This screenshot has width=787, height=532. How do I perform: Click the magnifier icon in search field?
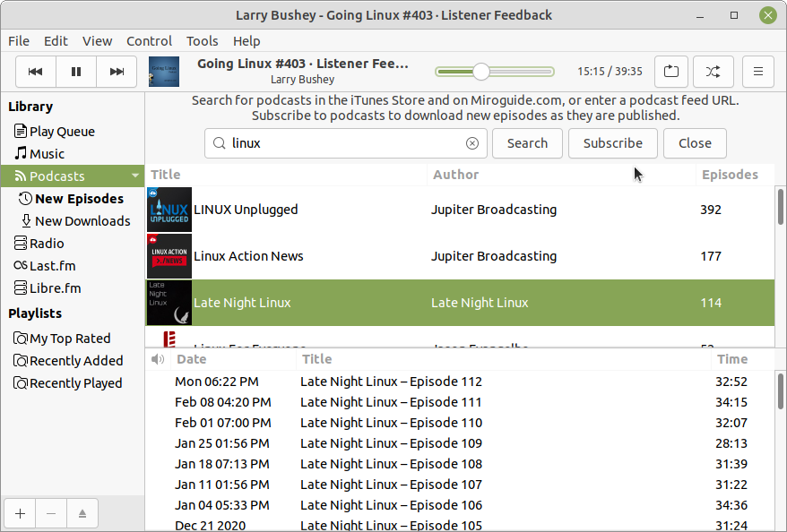point(219,143)
